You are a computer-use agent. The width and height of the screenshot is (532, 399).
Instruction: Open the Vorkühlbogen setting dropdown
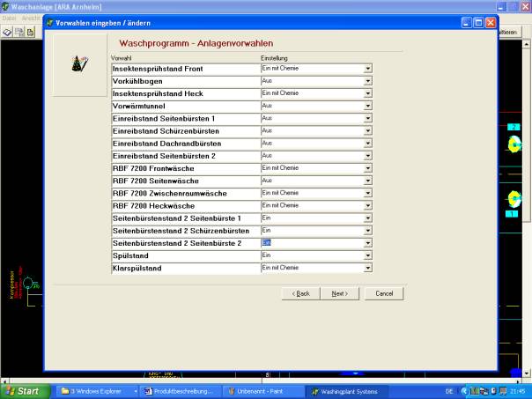[x=368, y=80]
